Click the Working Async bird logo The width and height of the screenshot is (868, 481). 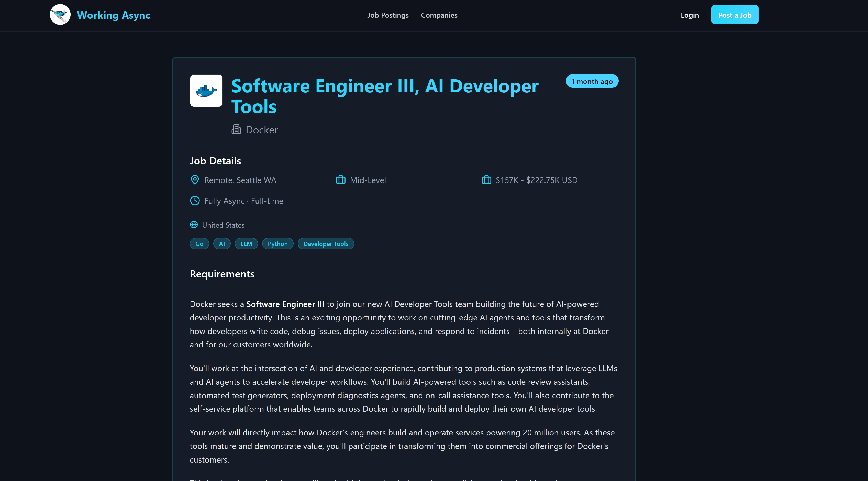[60, 15]
